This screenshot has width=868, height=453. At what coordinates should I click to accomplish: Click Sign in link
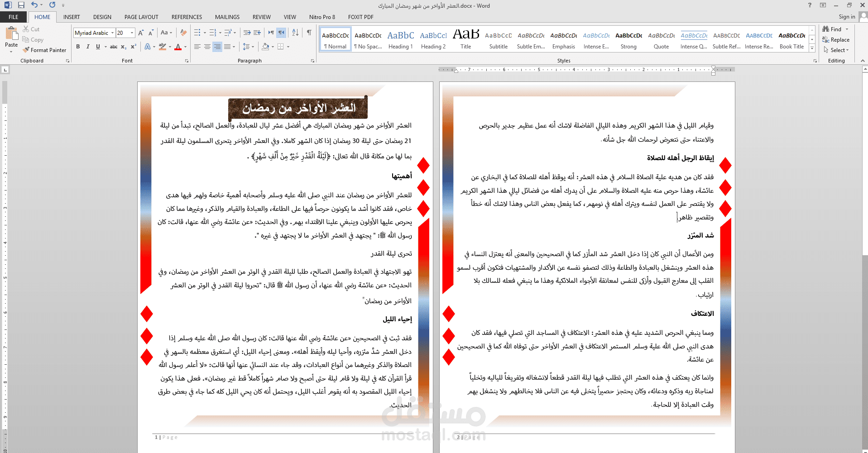847,17
